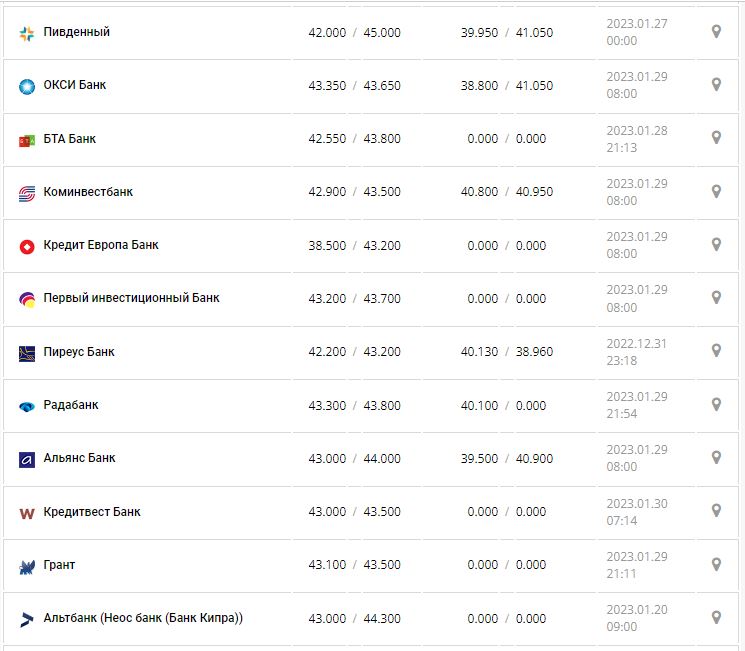
Task: Click the БТА Банк location marker
Action: tap(716, 138)
